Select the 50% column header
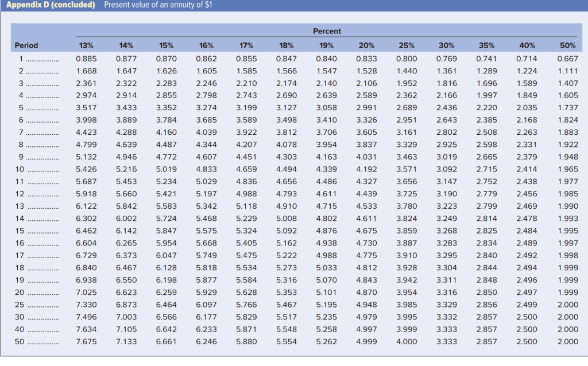Image resolution: width=588 pixels, height=366 pixels. point(568,45)
